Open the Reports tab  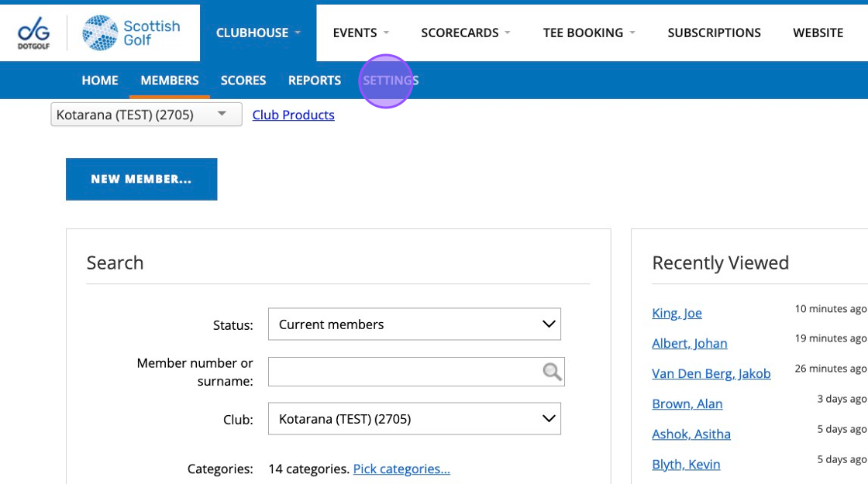tap(315, 81)
